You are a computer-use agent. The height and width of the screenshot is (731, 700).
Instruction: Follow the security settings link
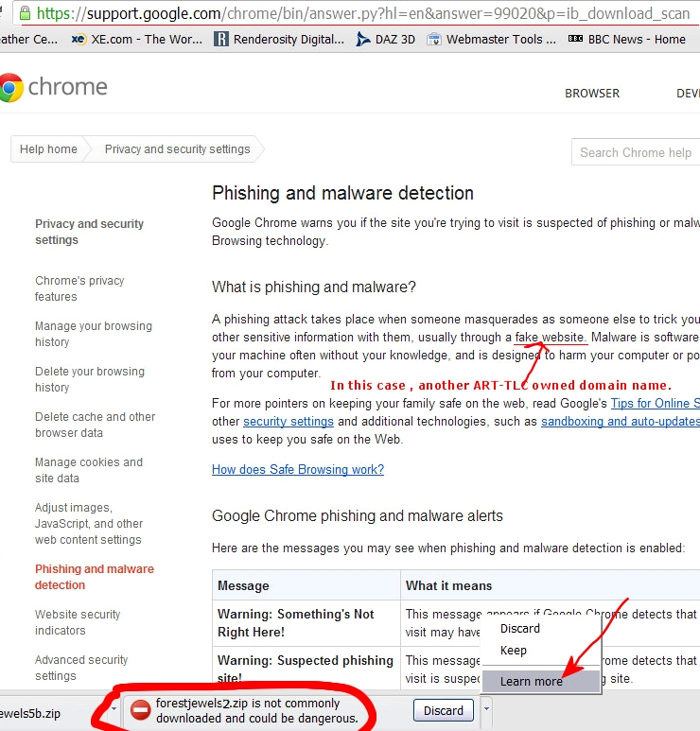click(x=289, y=422)
